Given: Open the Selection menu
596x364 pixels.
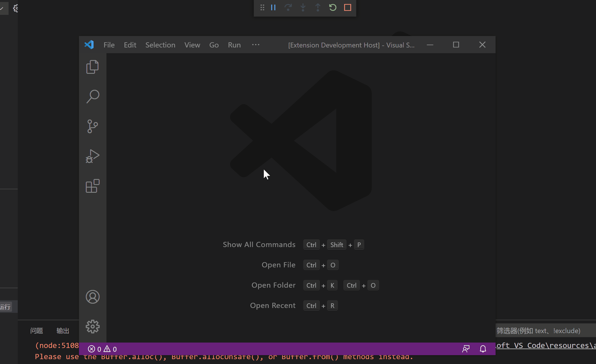Looking at the screenshot, I should tap(160, 45).
